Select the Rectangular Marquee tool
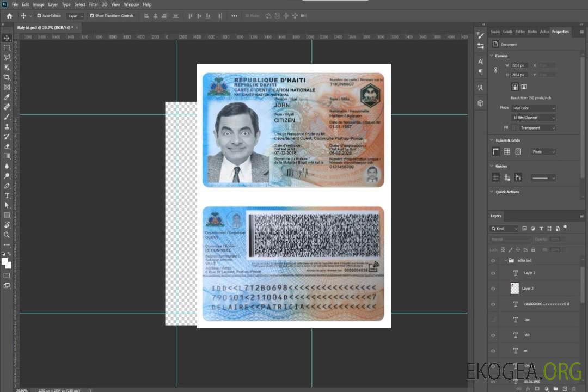Screen dimensions: 588x392 pos(7,47)
